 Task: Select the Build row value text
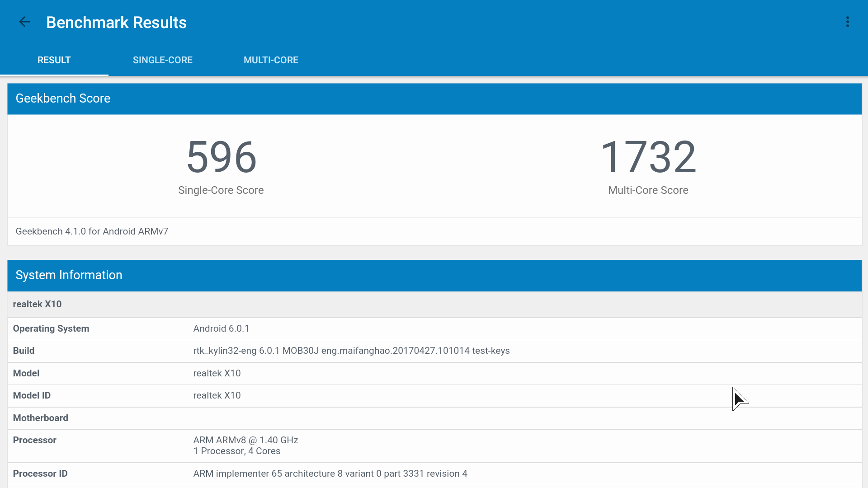click(x=351, y=351)
